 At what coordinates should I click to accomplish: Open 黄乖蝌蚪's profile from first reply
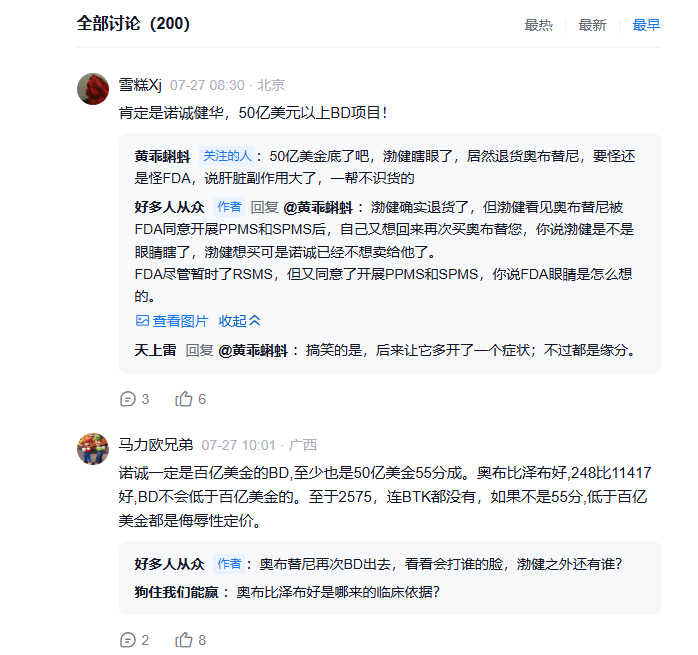click(x=164, y=156)
